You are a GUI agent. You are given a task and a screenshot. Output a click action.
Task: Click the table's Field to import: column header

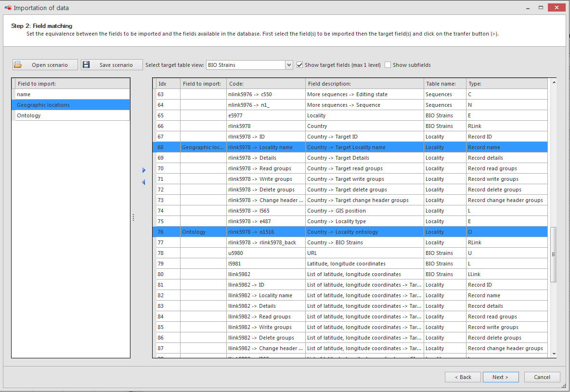coord(203,84)
